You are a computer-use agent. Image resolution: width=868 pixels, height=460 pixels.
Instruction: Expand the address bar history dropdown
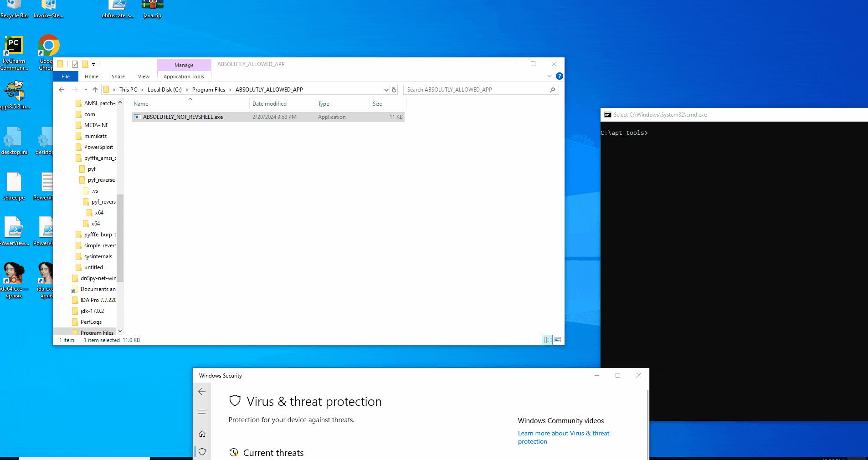click(386, 90)
